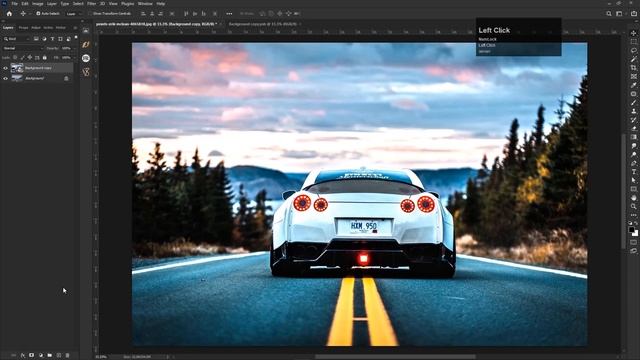
Task: Select the Background copy layer name
Action: coord(38,68)
